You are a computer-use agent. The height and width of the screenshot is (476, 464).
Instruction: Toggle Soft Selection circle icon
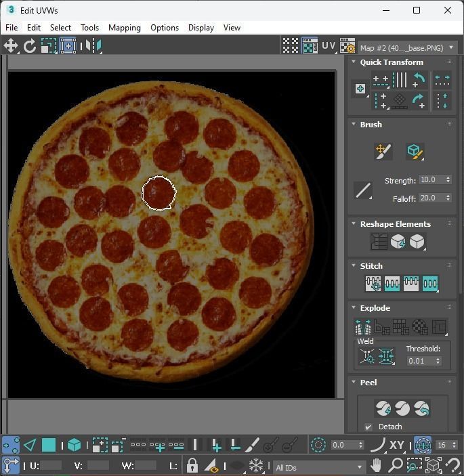318,446
